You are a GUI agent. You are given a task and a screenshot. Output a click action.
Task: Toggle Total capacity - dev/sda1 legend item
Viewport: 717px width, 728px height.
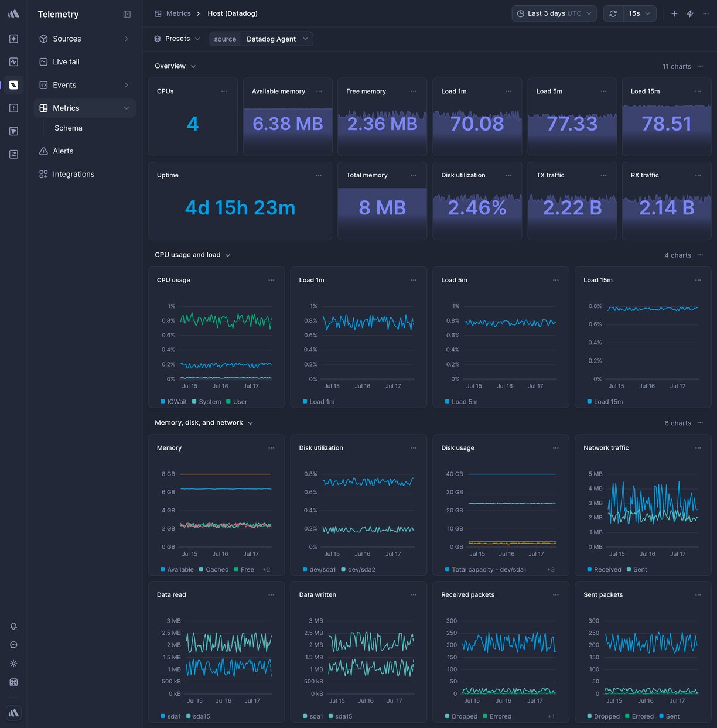point(486,570)
